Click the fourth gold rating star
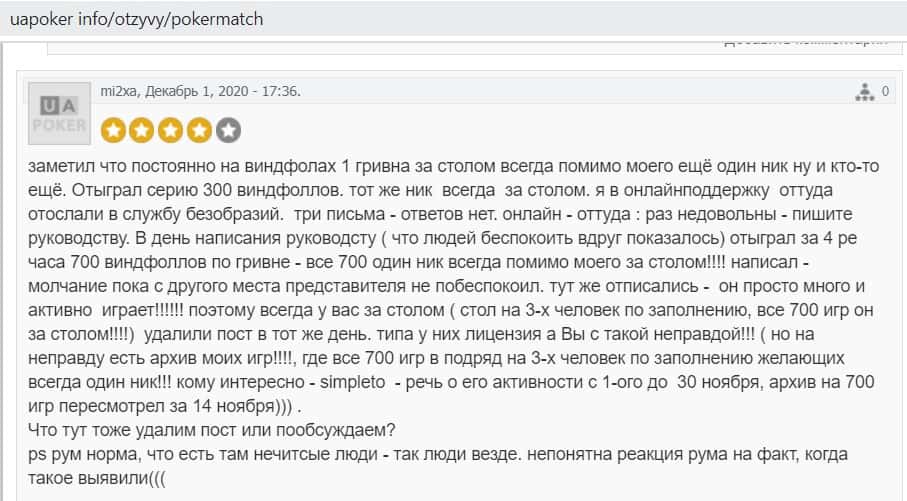The image size is (907, 501). pyautogui.click(x=200, y=130)
